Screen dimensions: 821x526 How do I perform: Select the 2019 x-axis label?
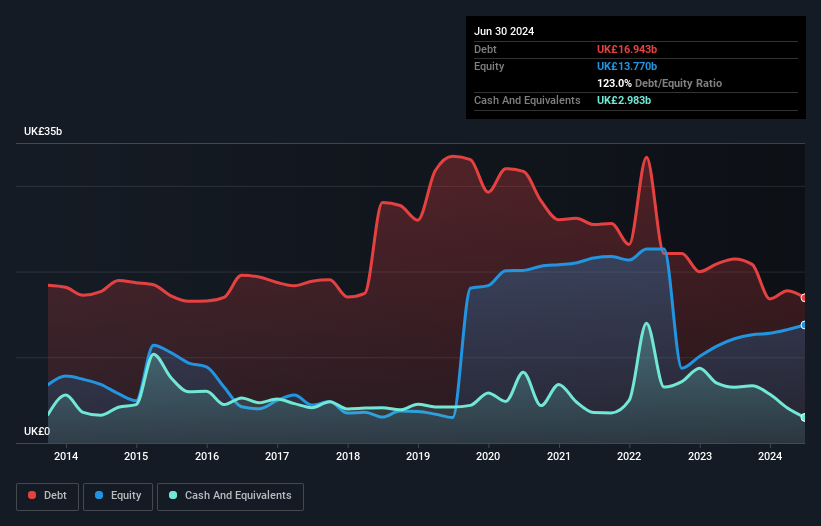(x=418, y=456)
